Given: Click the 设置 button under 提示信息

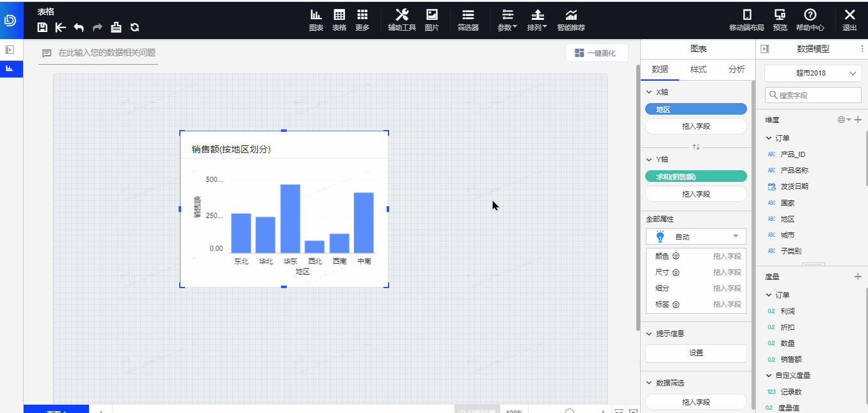Looking at the screenshot, I should [696, 353].
